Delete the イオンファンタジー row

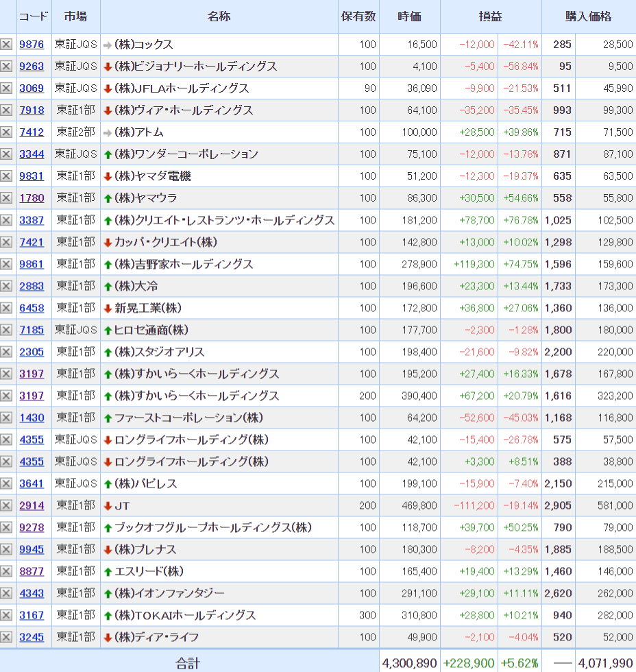tap(6, 593)
